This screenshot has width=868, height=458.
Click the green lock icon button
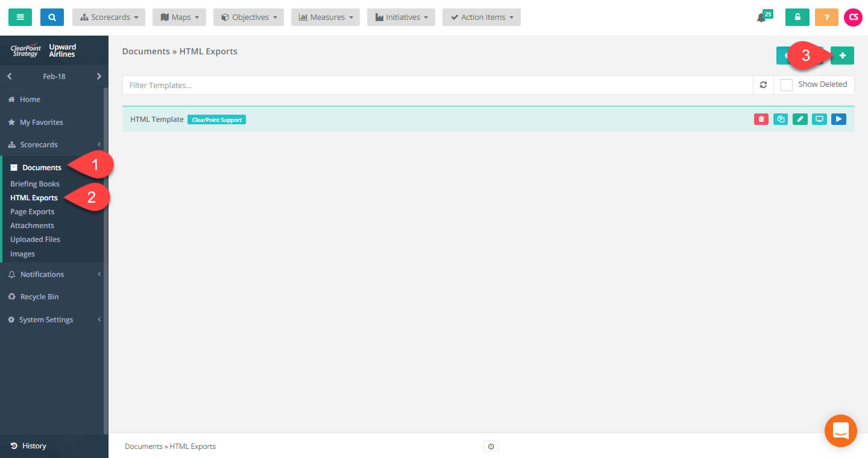(x=797, y=17)
